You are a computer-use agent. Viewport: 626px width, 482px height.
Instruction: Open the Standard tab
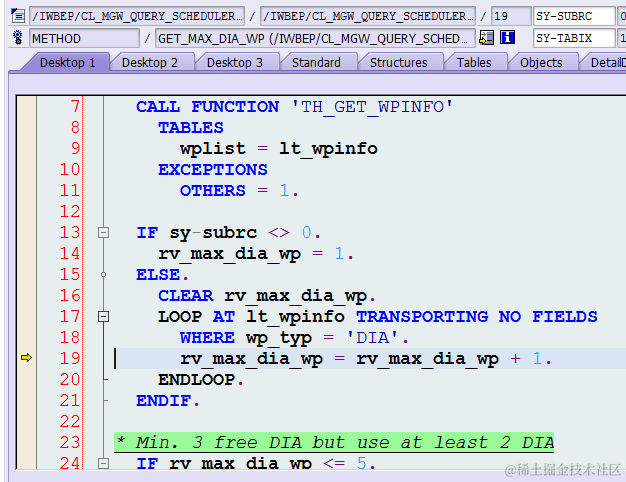[x=316, y=63]
